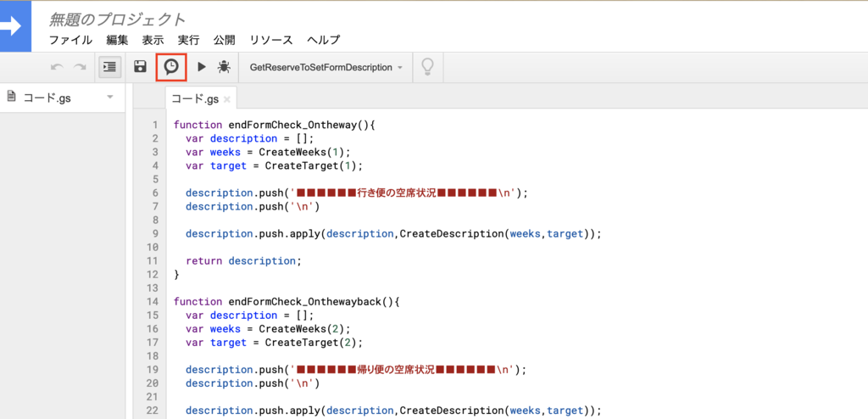Click the lightbulb hint icon
Viewport: 868px width, 419px height.
pyautogui.click(x=427, y=67)
